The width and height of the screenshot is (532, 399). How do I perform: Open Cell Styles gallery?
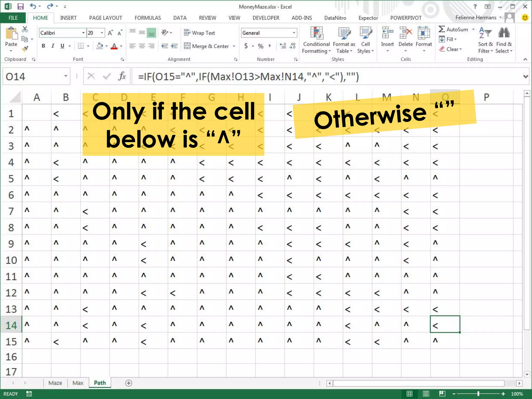click(365, 40)
